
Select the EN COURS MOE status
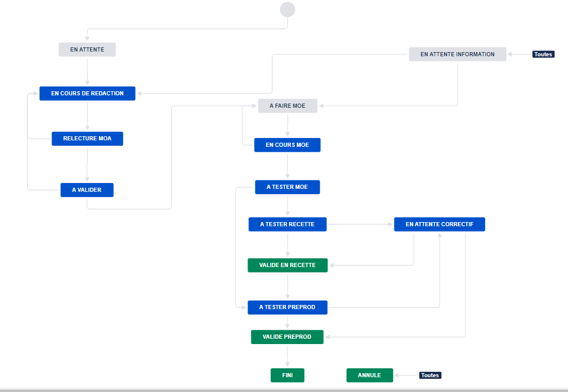click(x=287, y=145)
